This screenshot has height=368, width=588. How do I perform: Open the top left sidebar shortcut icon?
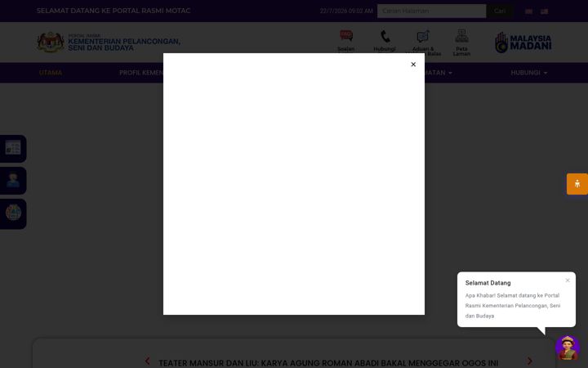pos(13,148)
